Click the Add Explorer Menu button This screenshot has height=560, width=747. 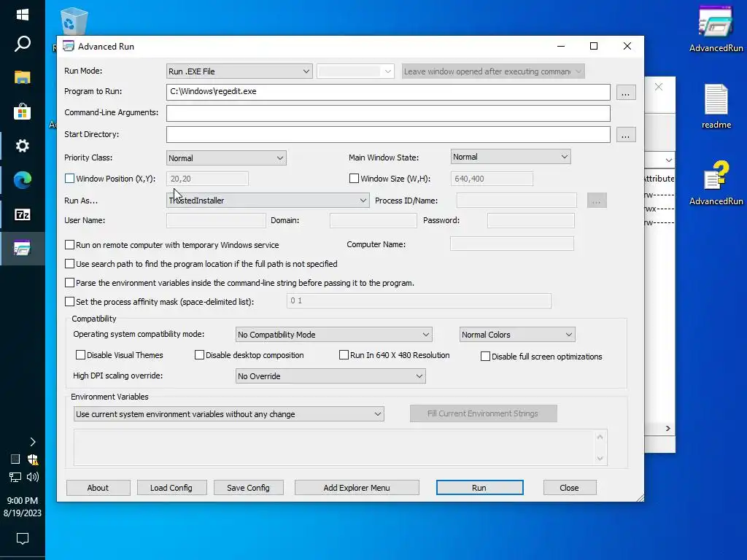point(357,488)
